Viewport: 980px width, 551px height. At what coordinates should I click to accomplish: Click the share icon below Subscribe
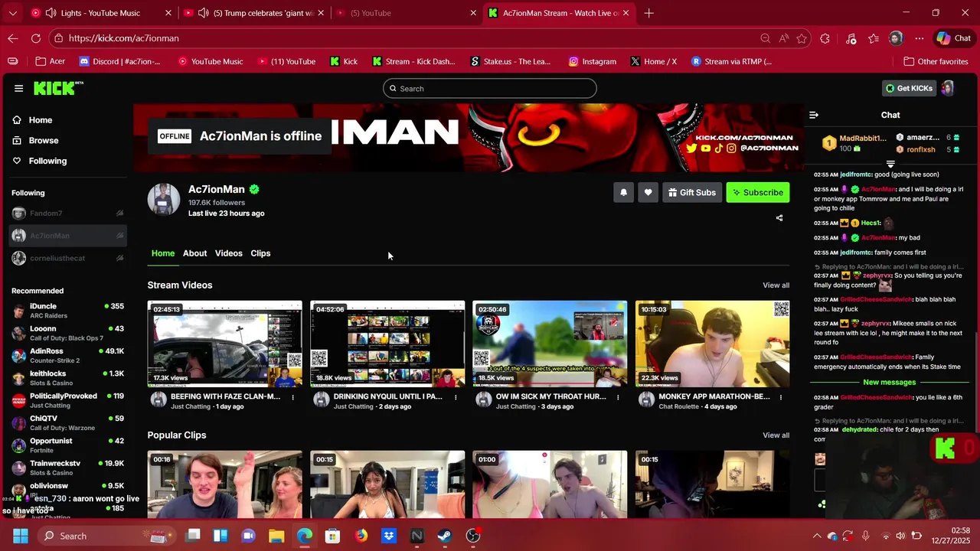(779, 218)
